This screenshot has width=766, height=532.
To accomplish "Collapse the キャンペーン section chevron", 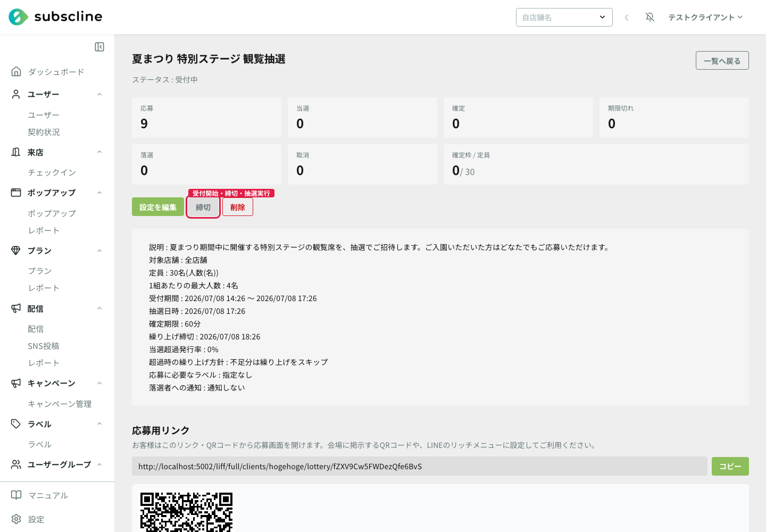I will 99,383.
